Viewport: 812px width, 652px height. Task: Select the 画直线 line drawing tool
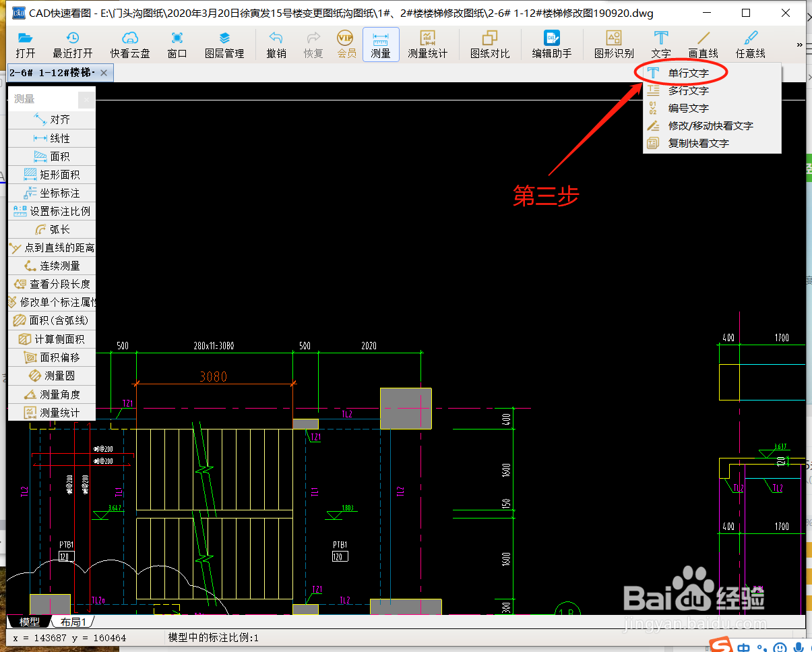(x=704, y=43)
